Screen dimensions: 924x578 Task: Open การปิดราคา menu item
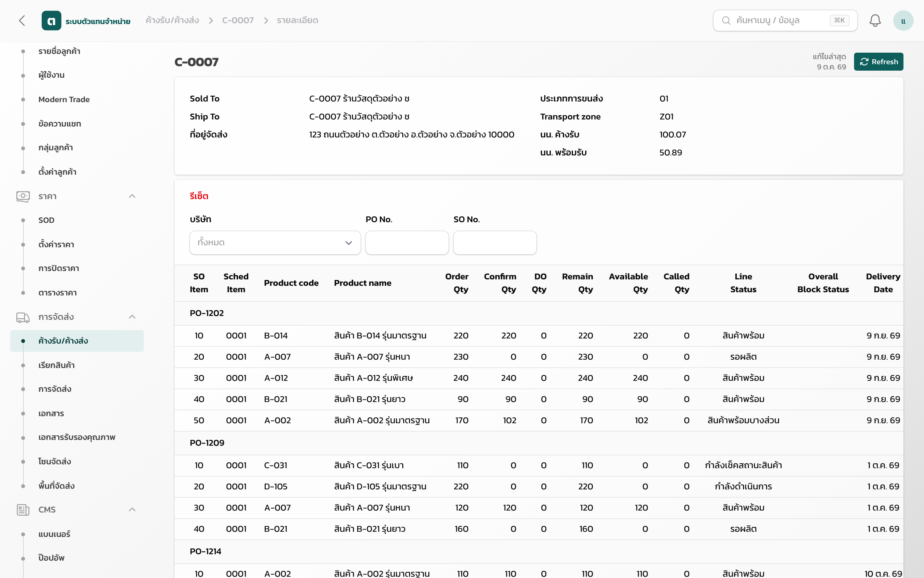(x=59, y=268)
